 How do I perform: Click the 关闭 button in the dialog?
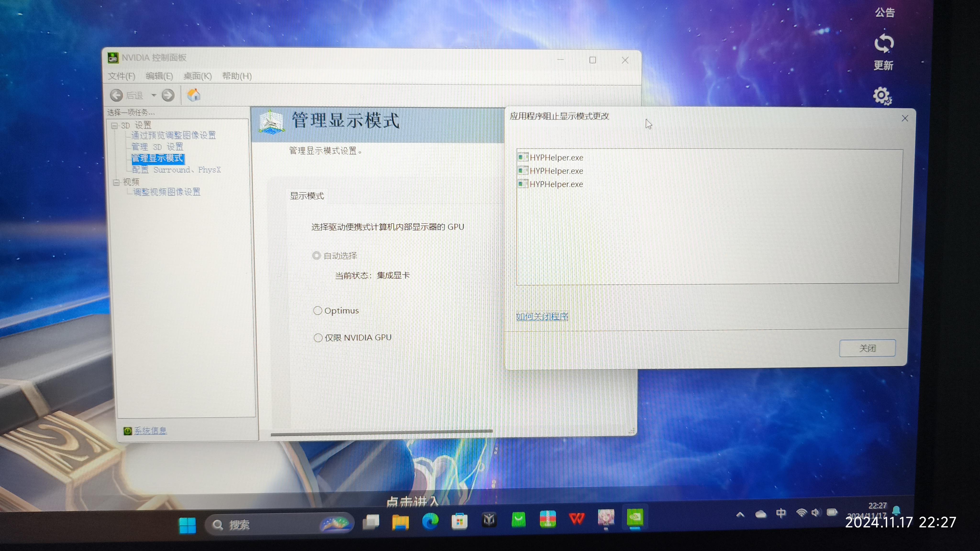[x=867, y=348]
